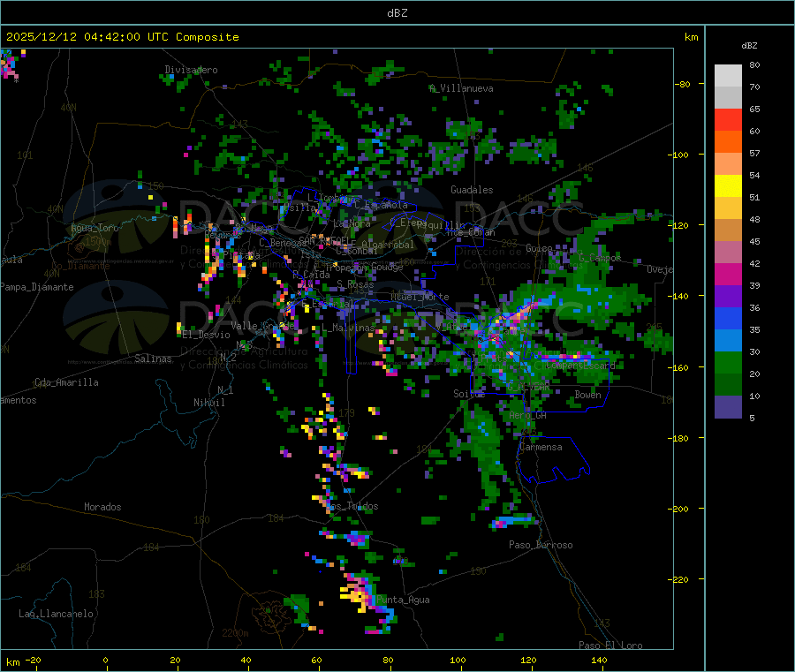Click the -20 km horizontal axis tick
795x672 pixels.
coord(33,660)
